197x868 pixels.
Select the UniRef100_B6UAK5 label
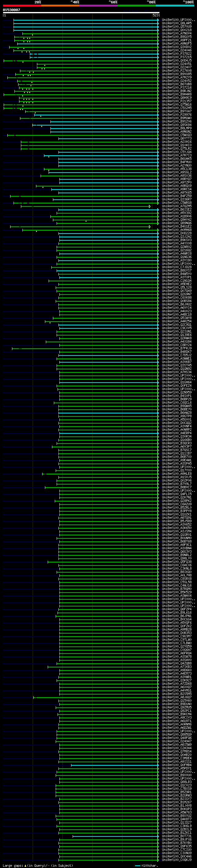tap(176, 159)
